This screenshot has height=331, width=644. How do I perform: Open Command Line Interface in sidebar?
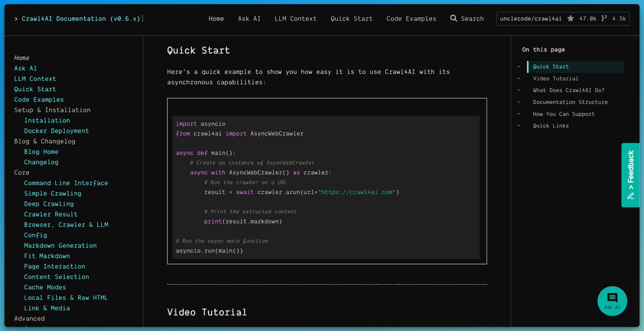pos(66,183)
